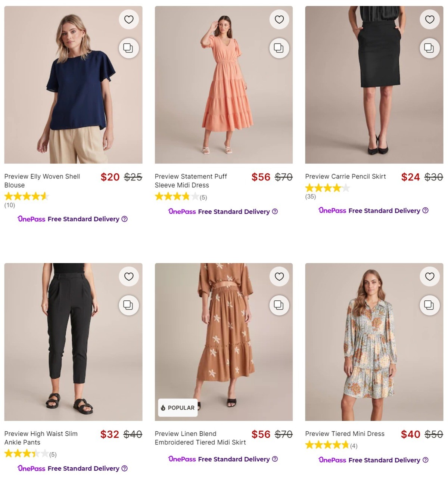Open the Elly Woven Shell Blouse product page
Viewport: 448px width, 480px height.
pos(42,181)
